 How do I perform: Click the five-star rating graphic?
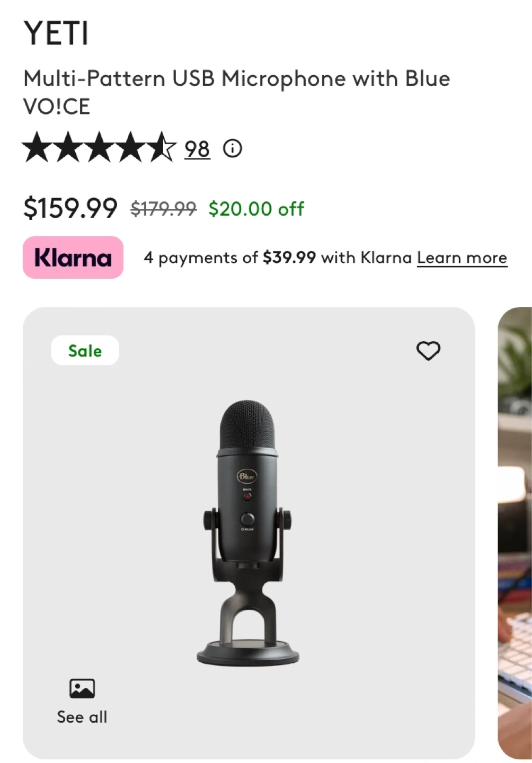coord(99,148)
